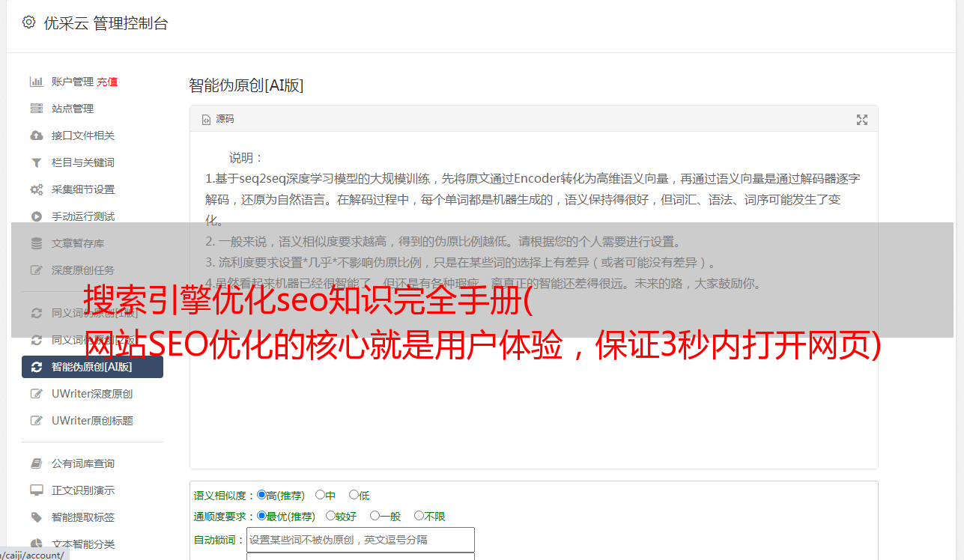Open UWriter原创标题 sidebar link
Screen dimensions: 964x560
(x=92, y=421)
